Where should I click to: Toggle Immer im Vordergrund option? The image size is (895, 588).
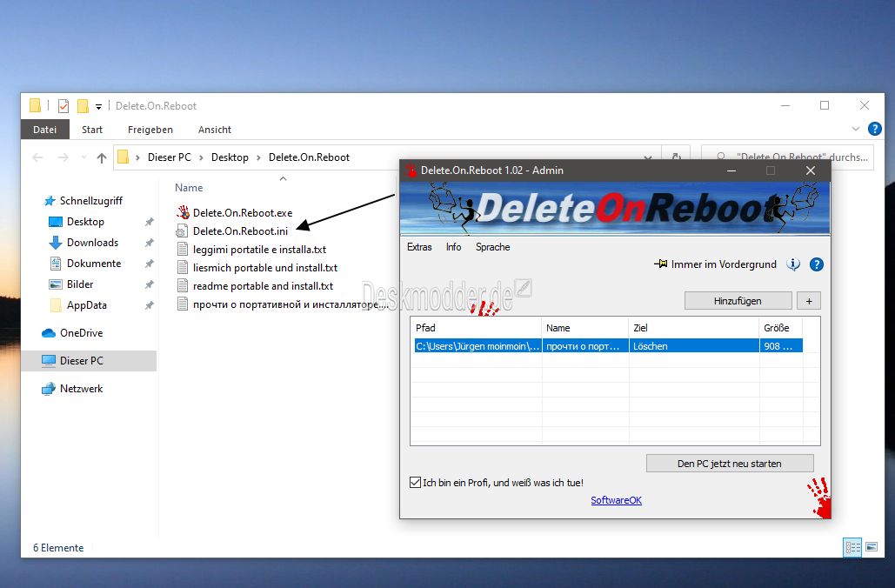(724, 264)
